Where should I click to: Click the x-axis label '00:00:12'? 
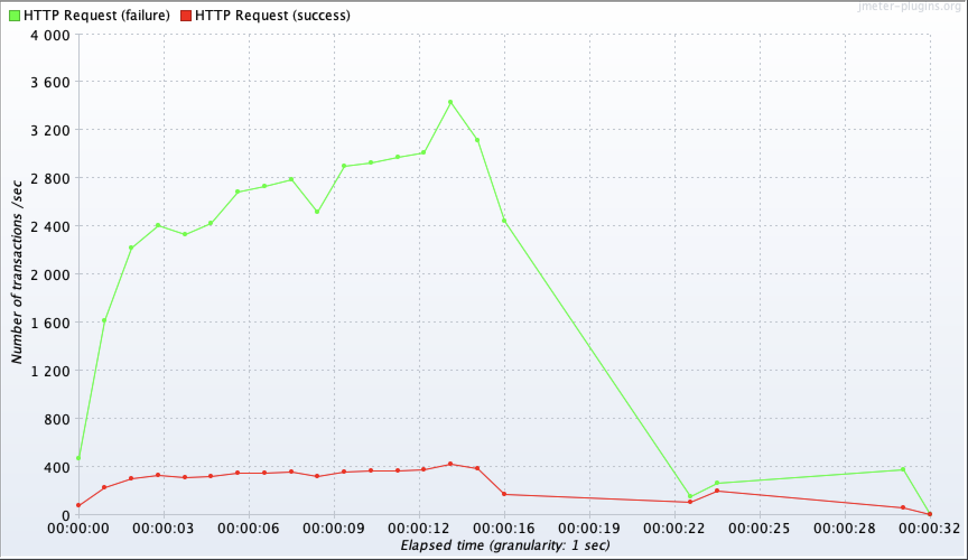419,529
